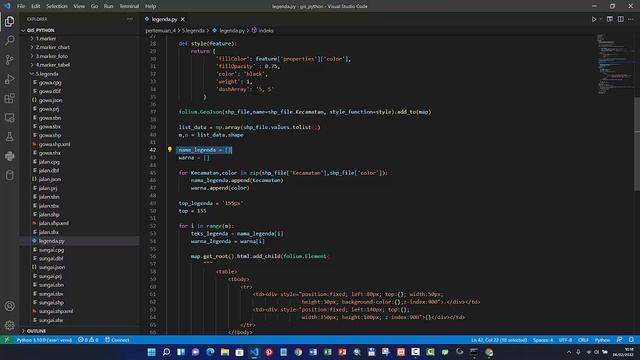The height and width of the screenshot is (360, 640).
Task: Change the Python language mode
Action: coord(602,340)
